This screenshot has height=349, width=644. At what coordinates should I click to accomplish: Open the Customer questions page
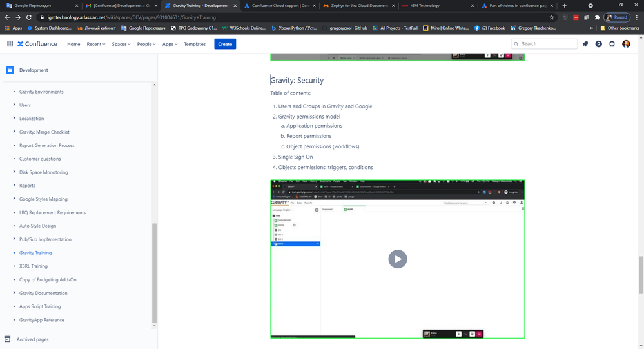coord(40,159)
